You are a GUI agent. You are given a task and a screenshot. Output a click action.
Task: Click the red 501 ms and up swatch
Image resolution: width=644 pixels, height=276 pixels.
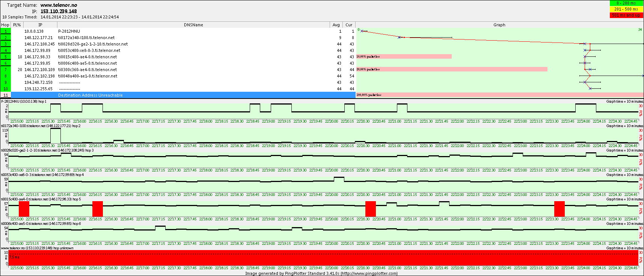click(626, 15)
